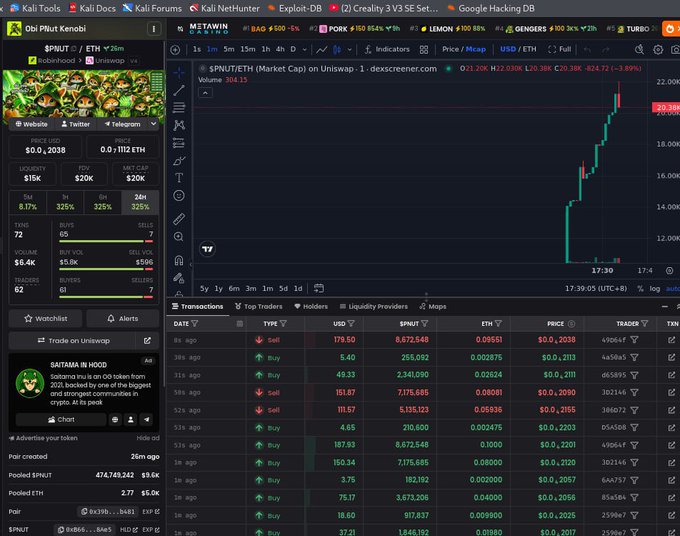Click the TradingView logo on chart
The image size is (680, 536).
(207, 249)
